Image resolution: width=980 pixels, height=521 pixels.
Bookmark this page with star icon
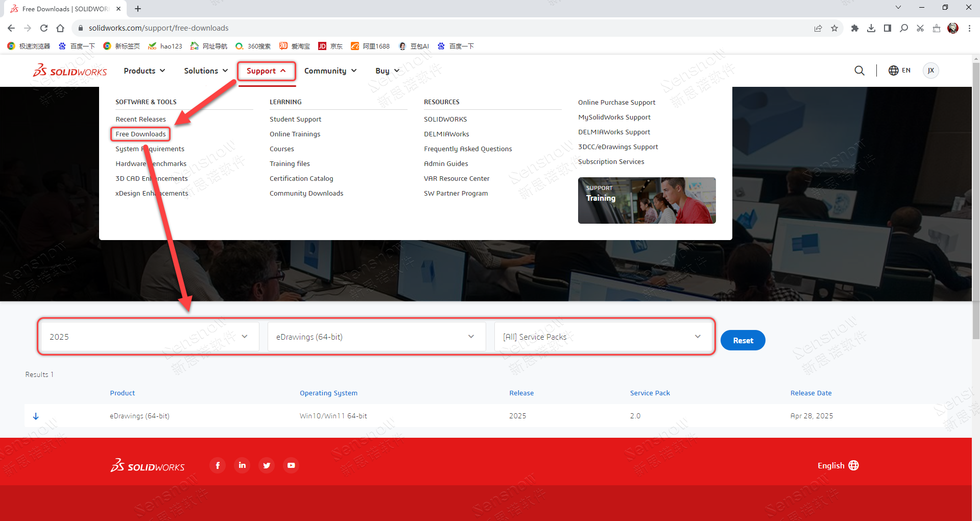coord(834,28)
